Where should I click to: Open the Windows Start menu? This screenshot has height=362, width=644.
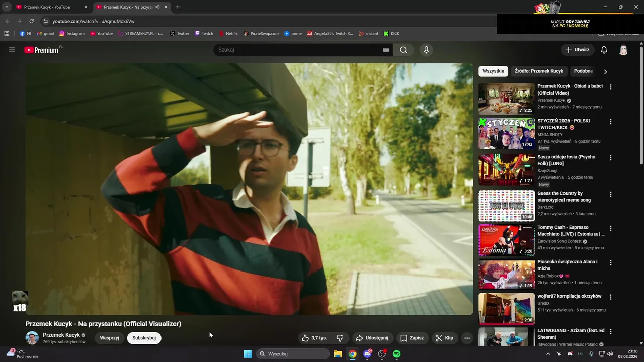248,354
